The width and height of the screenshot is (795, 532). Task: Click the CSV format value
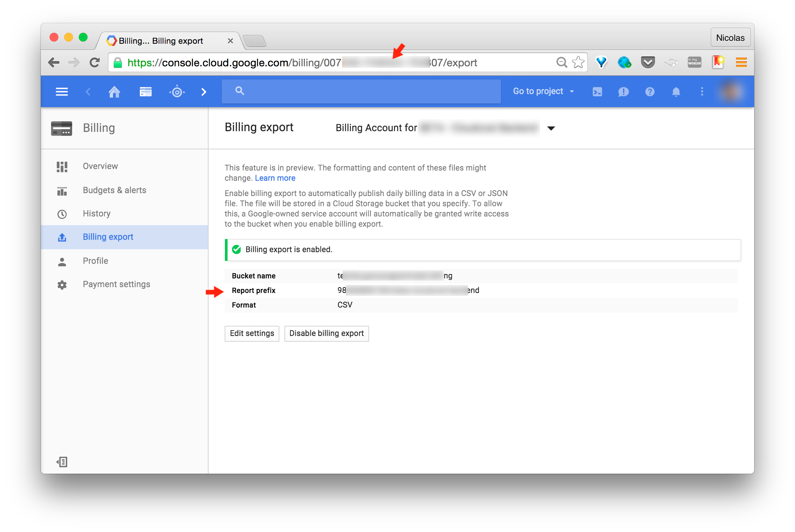[x=345, y=305]
